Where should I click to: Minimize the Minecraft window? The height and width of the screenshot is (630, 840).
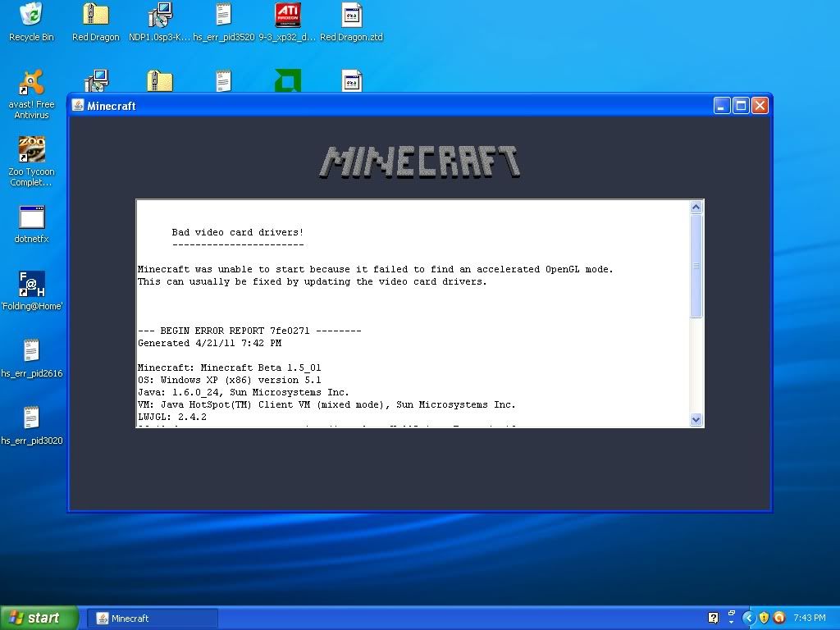(722, 106)
